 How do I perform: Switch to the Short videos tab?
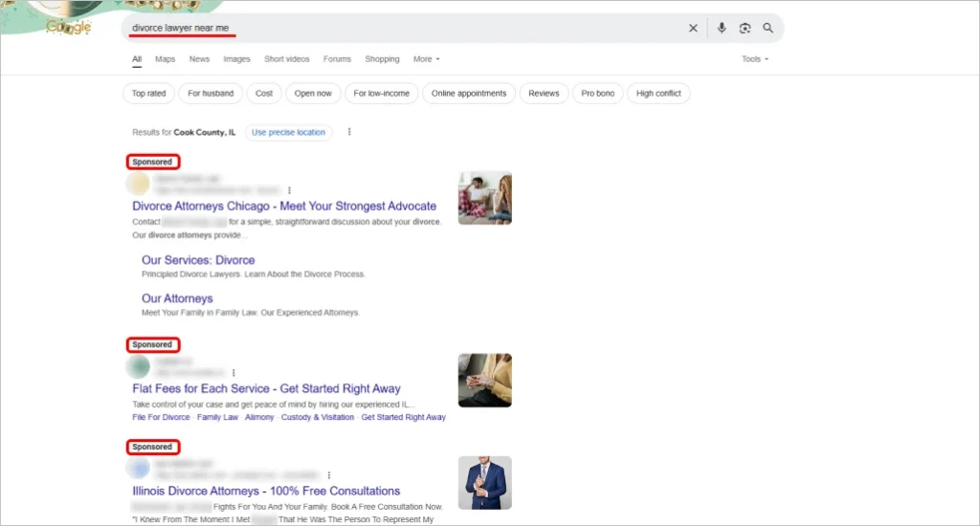287,59
